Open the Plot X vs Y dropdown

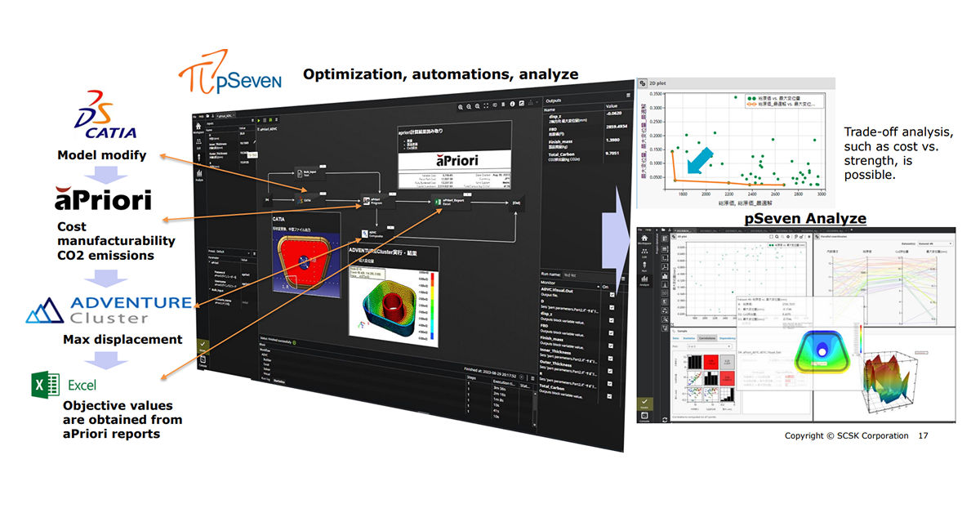tap(710, 346)
